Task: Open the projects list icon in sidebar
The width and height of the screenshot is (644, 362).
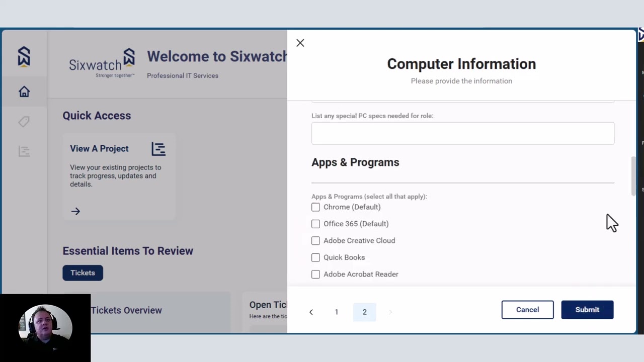Action: (24, 151)
